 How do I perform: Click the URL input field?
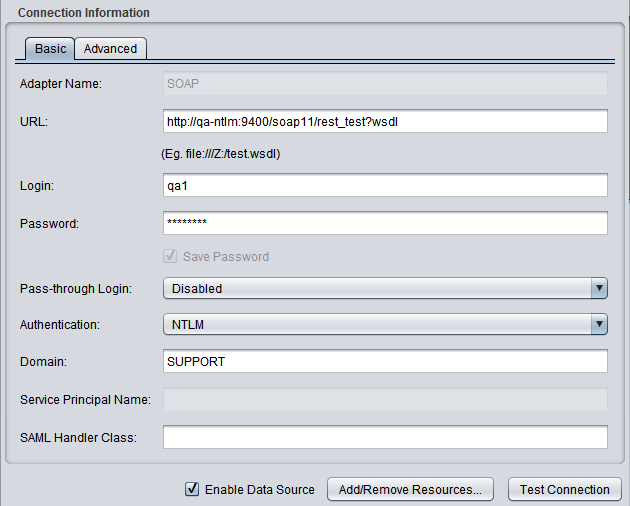coord(385,122)
